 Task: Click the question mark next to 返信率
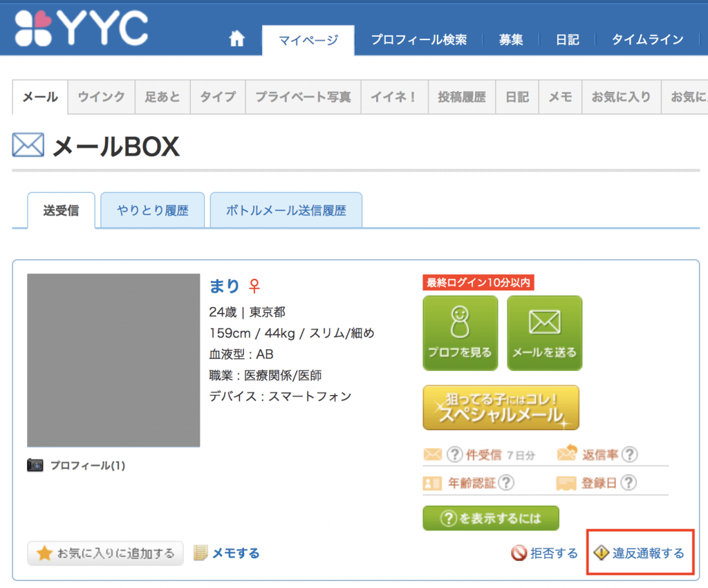click(629, 455)
